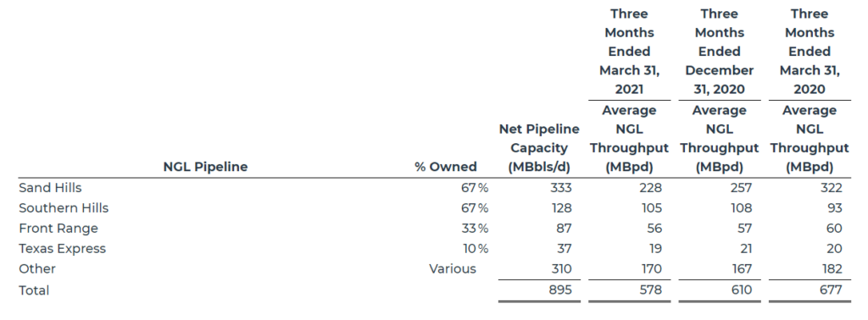
Task: Click the March 31, 2021 period header
Action: point(630,52)
